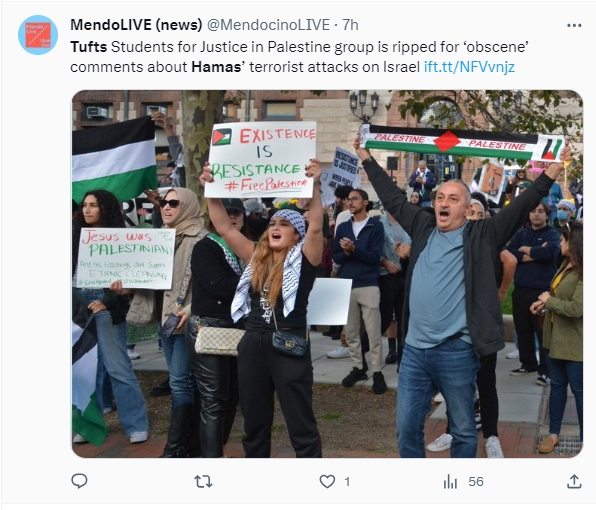
Task: Open the MendoLIVE profile avatar
Action: click(x=38, y=35)
